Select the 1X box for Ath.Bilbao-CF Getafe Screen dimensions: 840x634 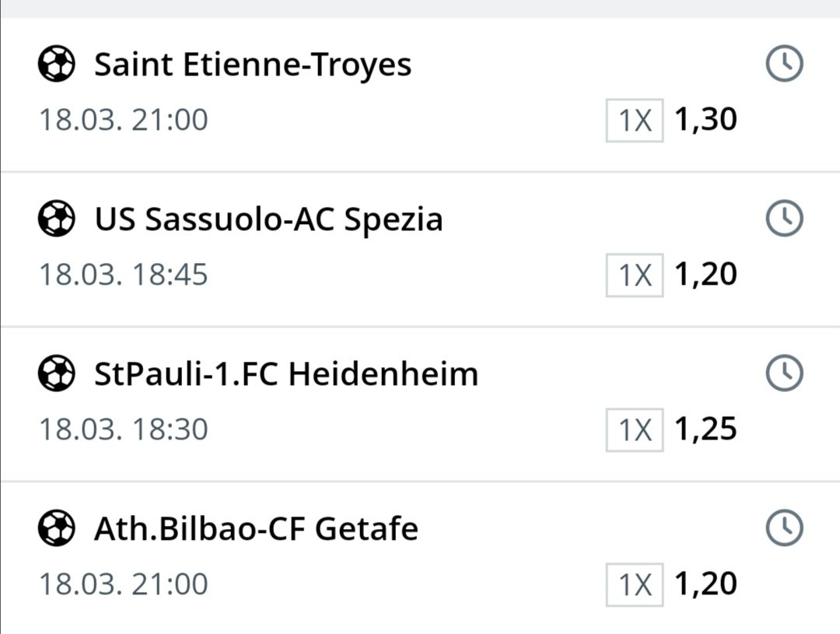[635, 585]
